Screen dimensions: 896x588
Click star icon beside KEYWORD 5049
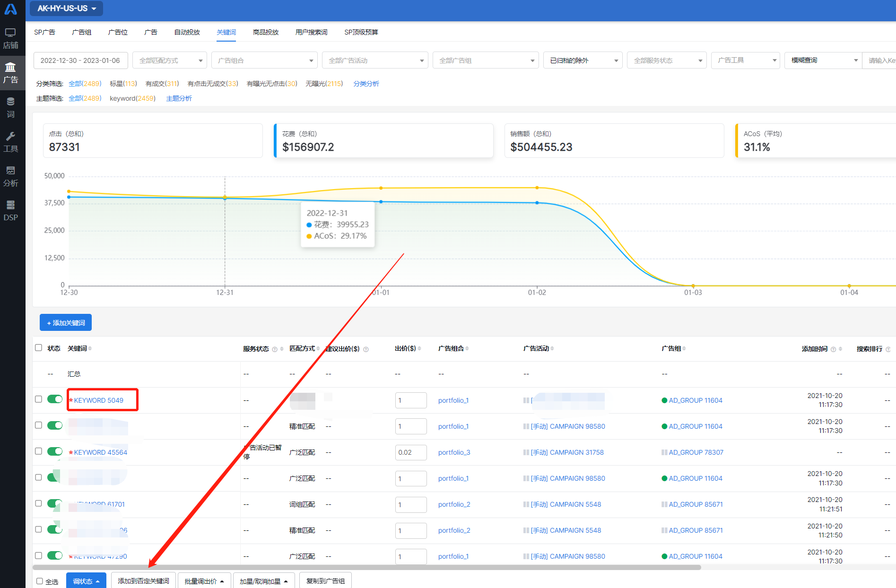coord(71,400)
